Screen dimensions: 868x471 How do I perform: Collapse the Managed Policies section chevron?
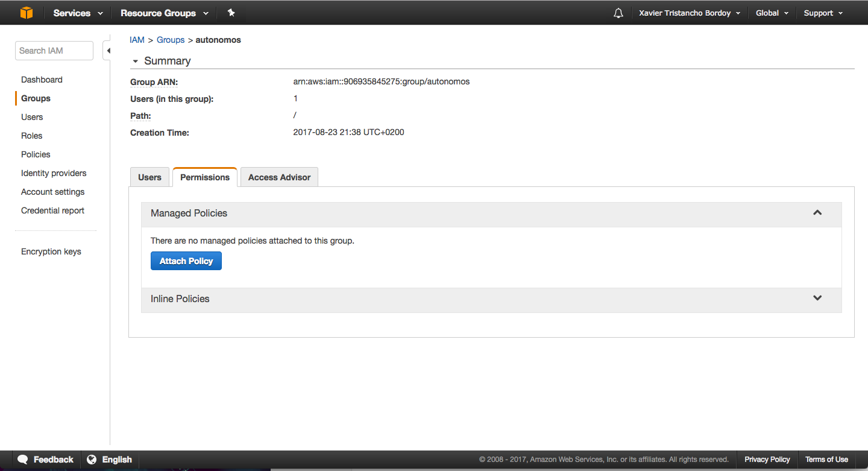817,213
